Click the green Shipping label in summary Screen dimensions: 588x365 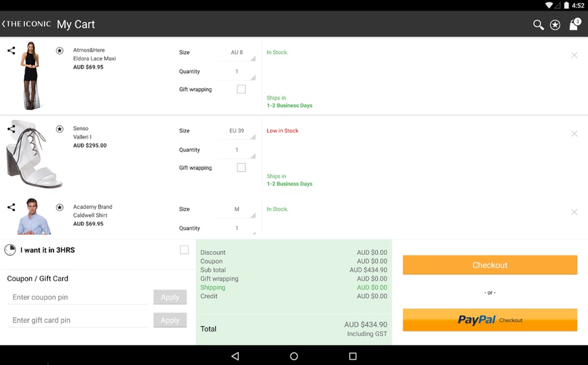coord(213,287)
